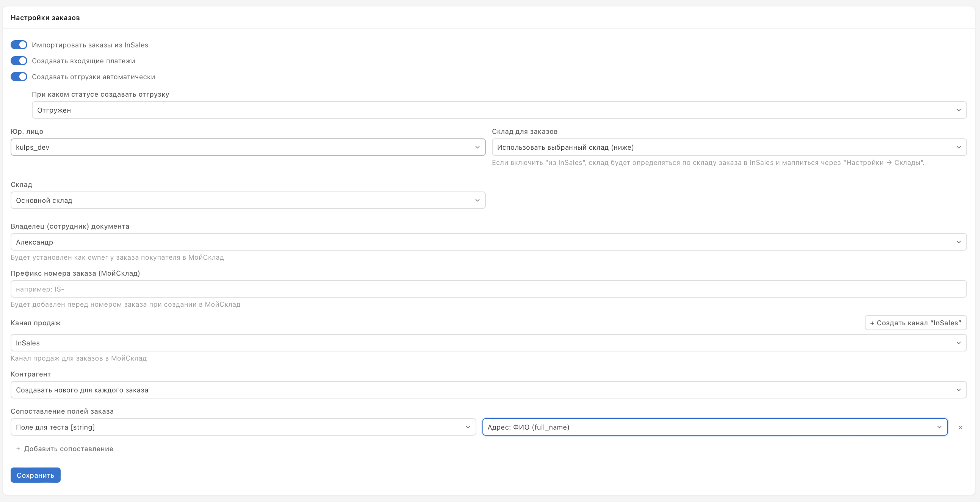The image size is (980, 502).
Task: Click Создать канал "InSales" button
Action: point(915,323)
